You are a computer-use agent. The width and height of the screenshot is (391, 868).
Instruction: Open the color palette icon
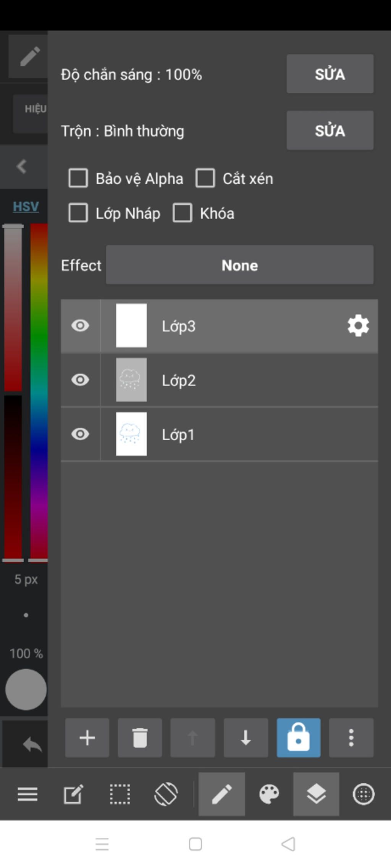pyautogui.click(x=269, y=794)
